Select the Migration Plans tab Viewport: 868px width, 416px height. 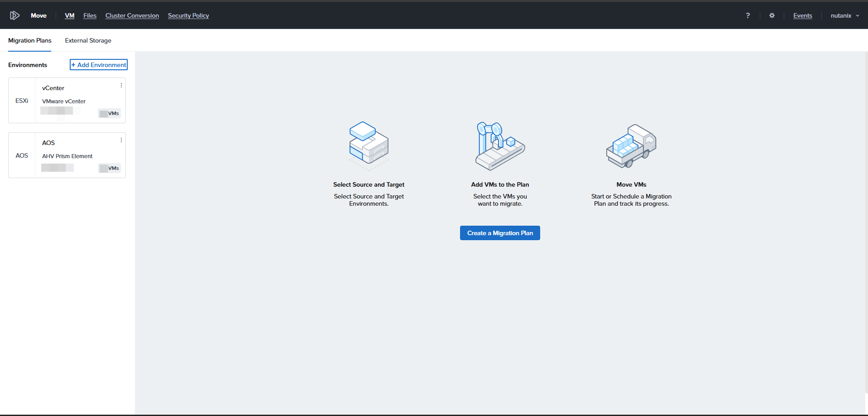tap(30, 40)
